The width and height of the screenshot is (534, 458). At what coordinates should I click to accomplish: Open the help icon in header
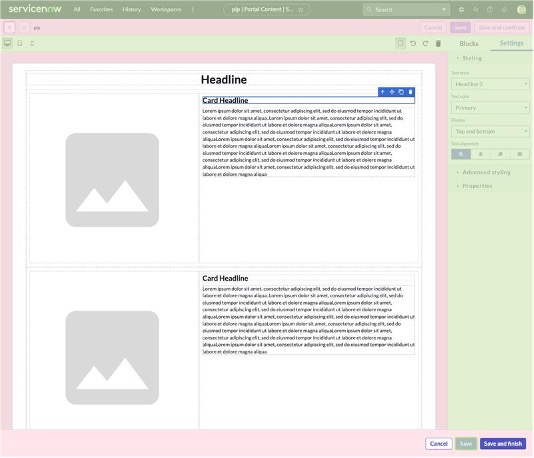pos(490,10)
